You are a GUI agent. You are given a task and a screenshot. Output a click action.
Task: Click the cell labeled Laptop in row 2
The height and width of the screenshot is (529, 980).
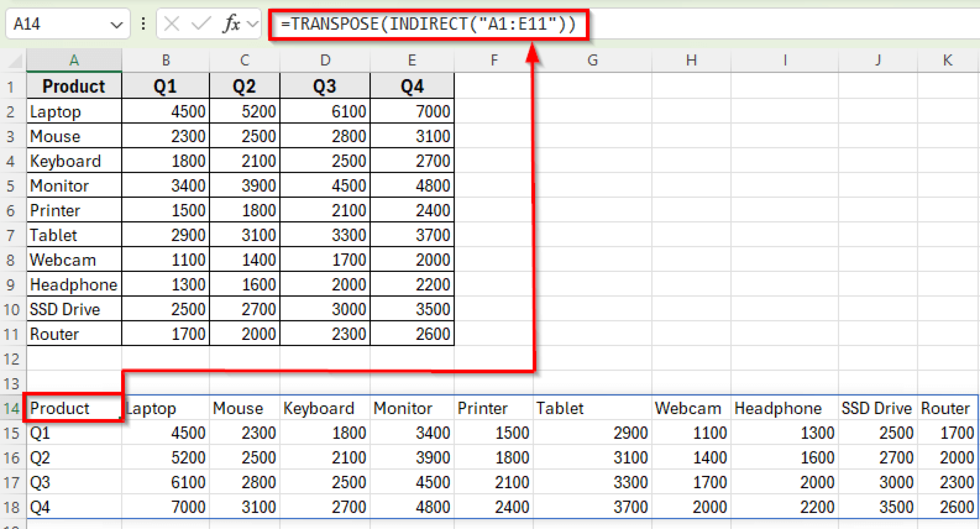(x=74, y=111)
